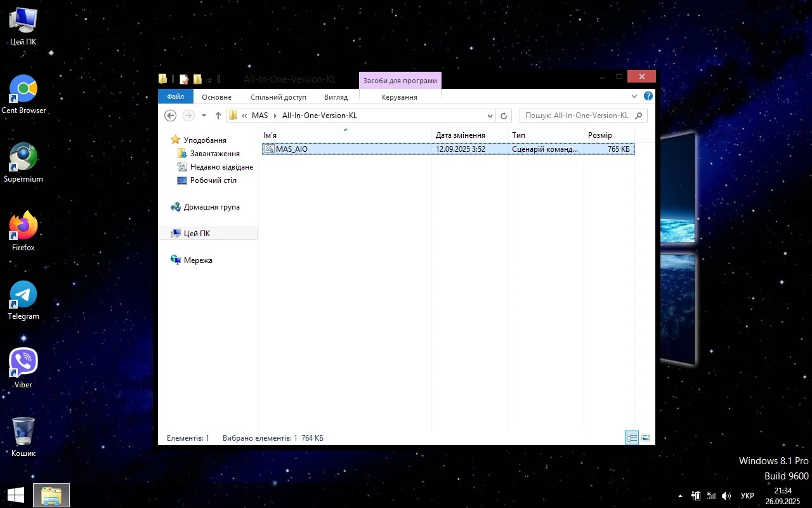Select Завантаження in the navigation pane

[214, 154]
